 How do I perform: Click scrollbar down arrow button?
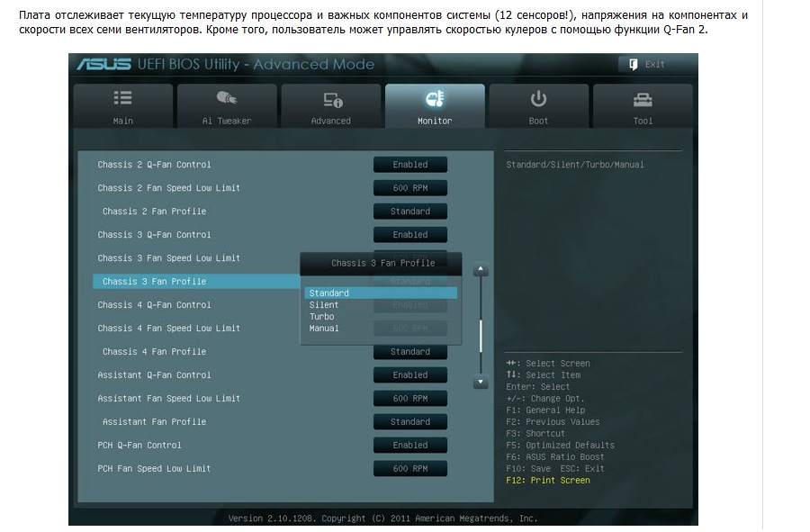tap(481, 383)
